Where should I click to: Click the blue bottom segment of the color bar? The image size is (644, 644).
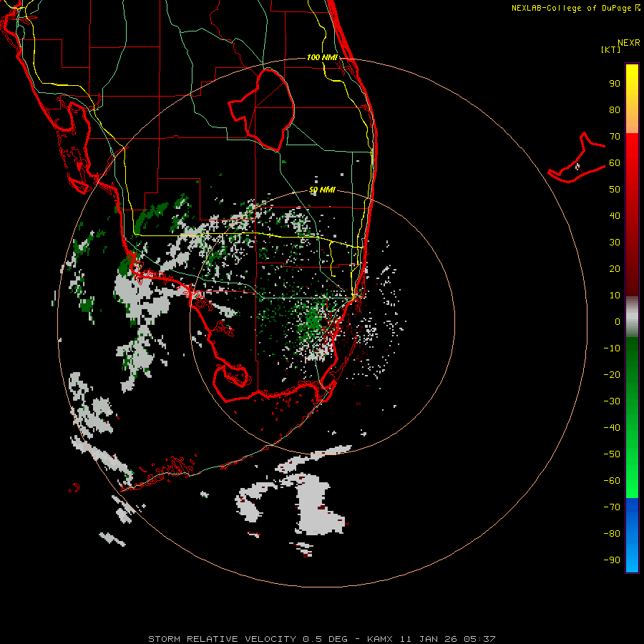[x=632, y=535]
